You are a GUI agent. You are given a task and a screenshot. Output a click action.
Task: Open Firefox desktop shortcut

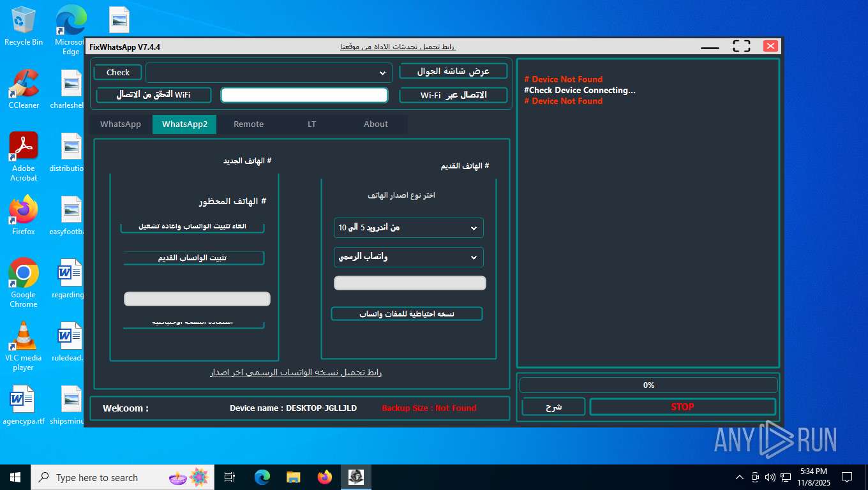(24, 216)
